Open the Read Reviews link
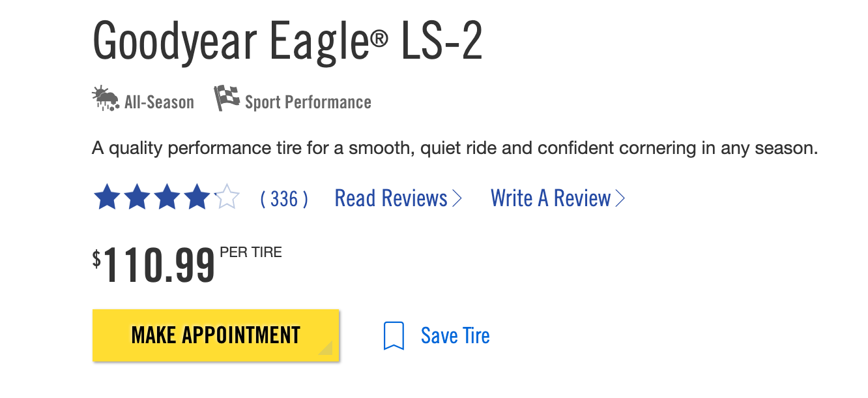Screen dimensions: 868x398 coord(391,198)
